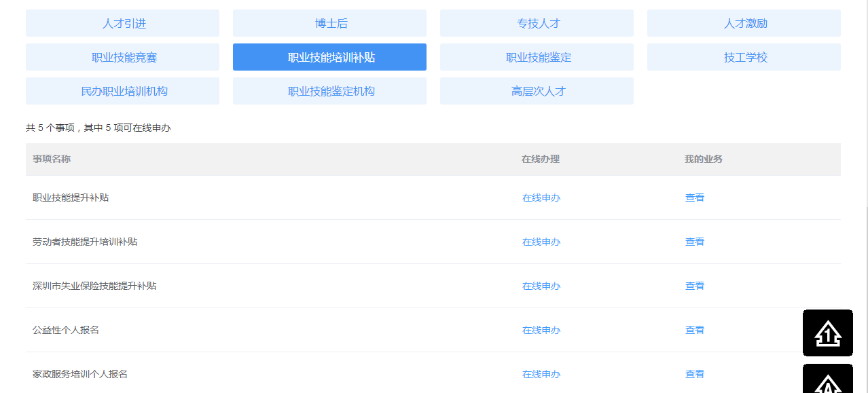View my business for 职业技能提升补贴
The width and height of the screenshot is (868, 393).
pyautogui.click(x=694, y=198)
